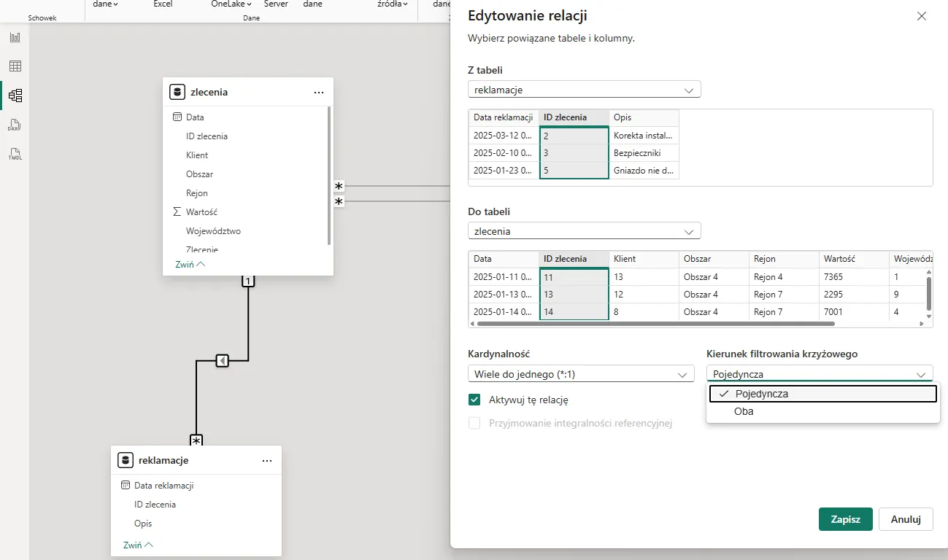Collapse reklamacje table with Zwiń
This screenshot has width=948, height=560.
[x=138, y=545]
